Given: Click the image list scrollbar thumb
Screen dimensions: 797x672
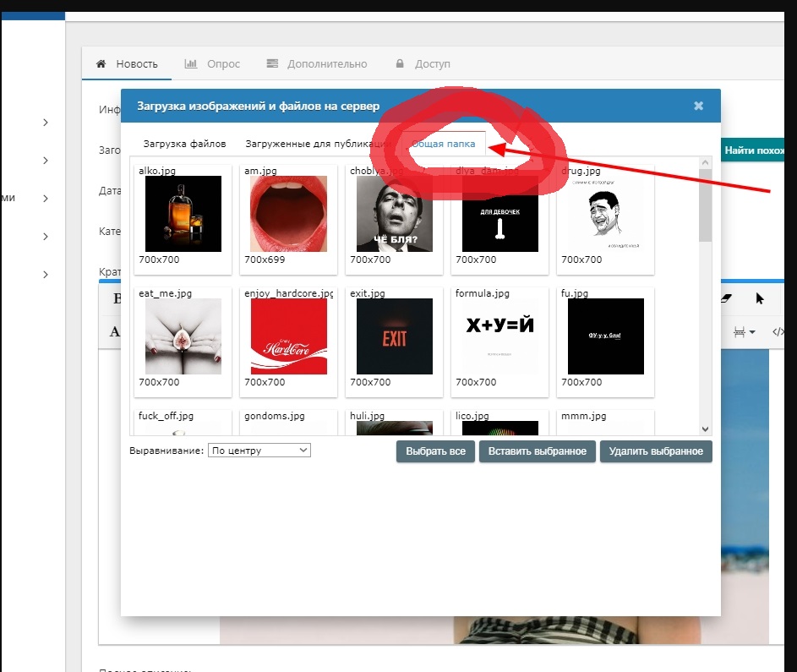Looking at the screenshot, I should tap(705, 205).
